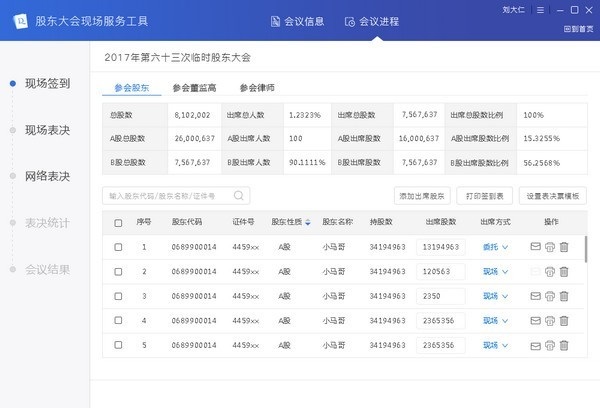Click the 序号 column header
Screen dimensions: 600x408
(x=143, y=222)
